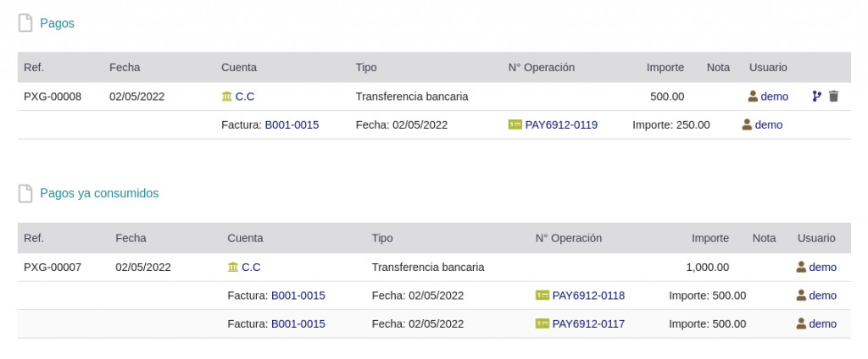Click the bank icon beside C.C in PXG-00008
868x359 pixels.
point(226,97)
